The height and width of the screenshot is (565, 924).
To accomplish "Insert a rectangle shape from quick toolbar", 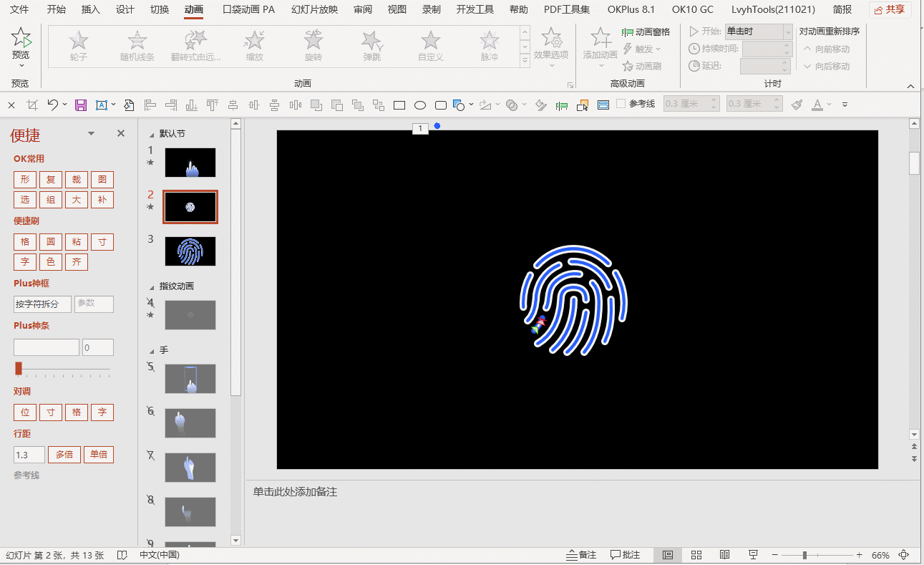I will [399, 105].
